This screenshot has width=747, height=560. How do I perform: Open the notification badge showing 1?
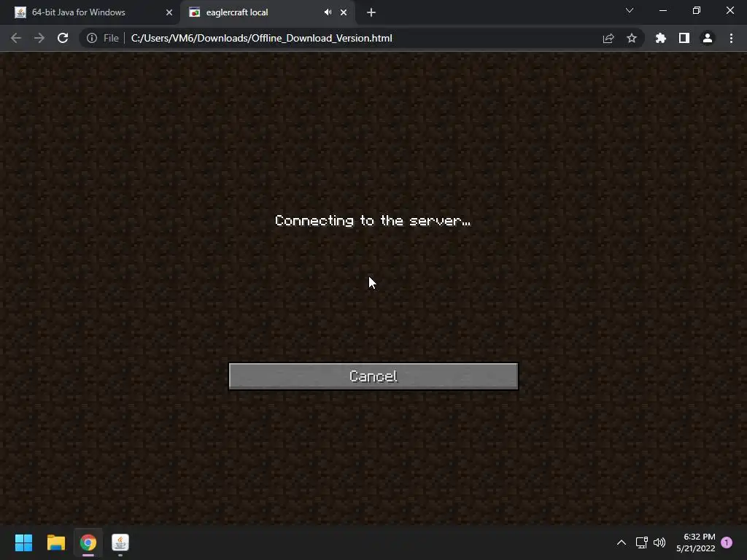coord(727,542)
